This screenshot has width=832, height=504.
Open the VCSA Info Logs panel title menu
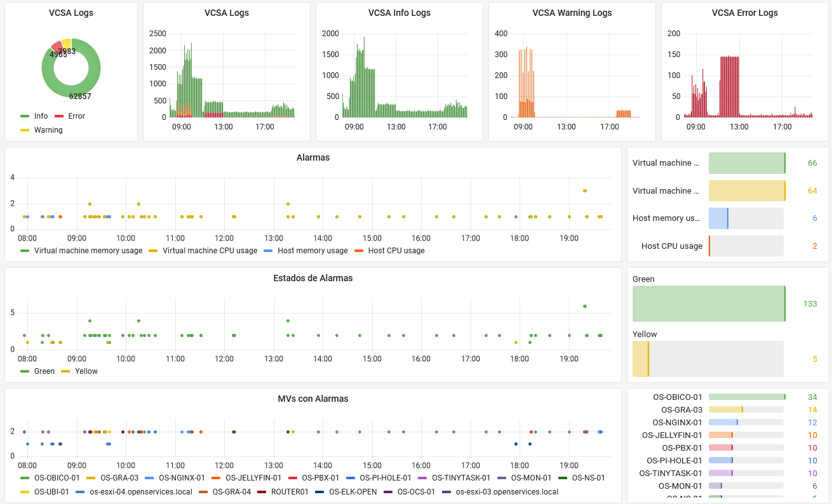[x=399, y=13]
